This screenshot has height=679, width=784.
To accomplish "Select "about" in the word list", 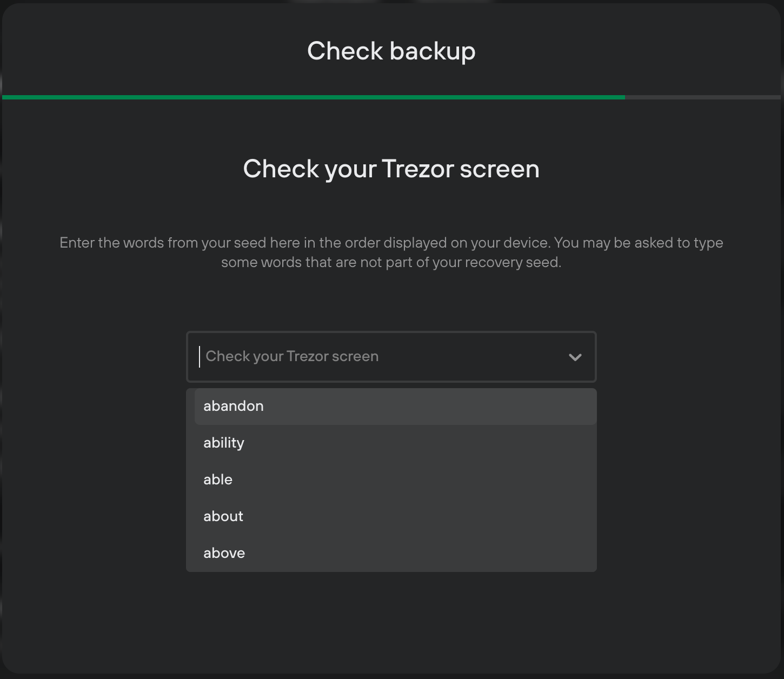I will [395, 517].
